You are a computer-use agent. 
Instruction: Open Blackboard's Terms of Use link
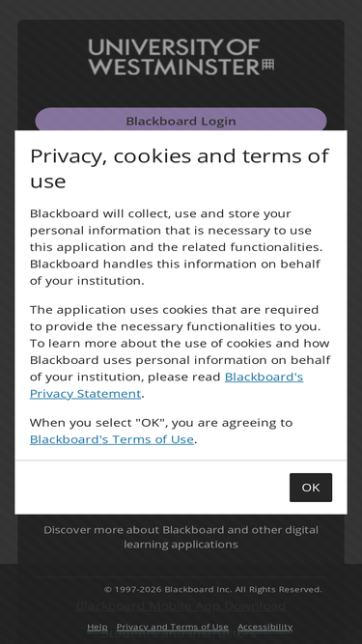112,439
